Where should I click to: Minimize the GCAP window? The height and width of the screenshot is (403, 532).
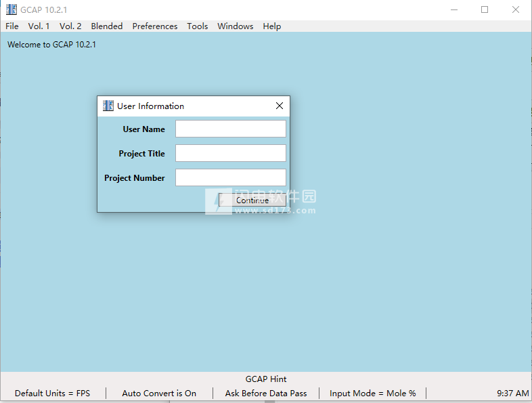point(454,9)
